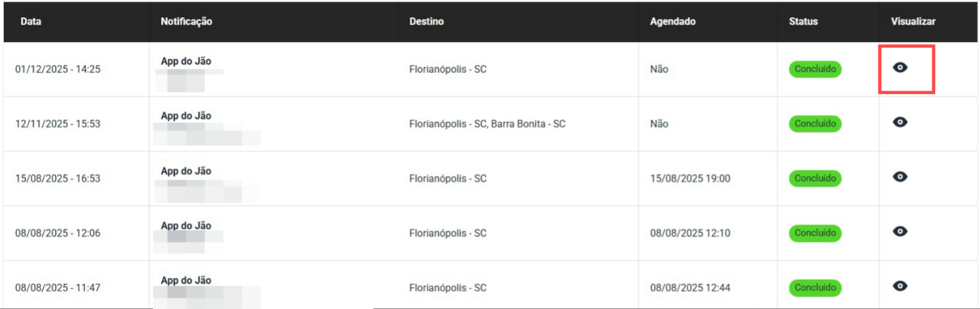View notification from 01/12/2025 14:25
The height and width of the screenshot is (309, 980).
click(x=900, y=67)
